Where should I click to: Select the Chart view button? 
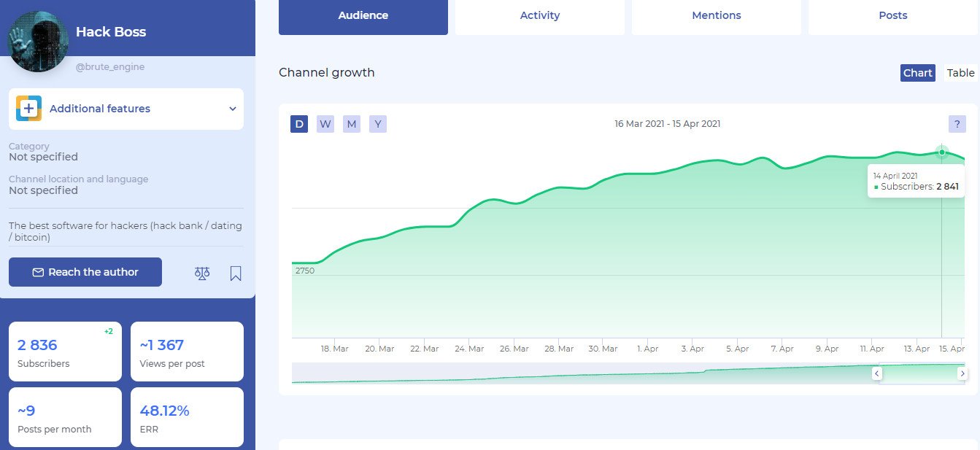point(917,73)
